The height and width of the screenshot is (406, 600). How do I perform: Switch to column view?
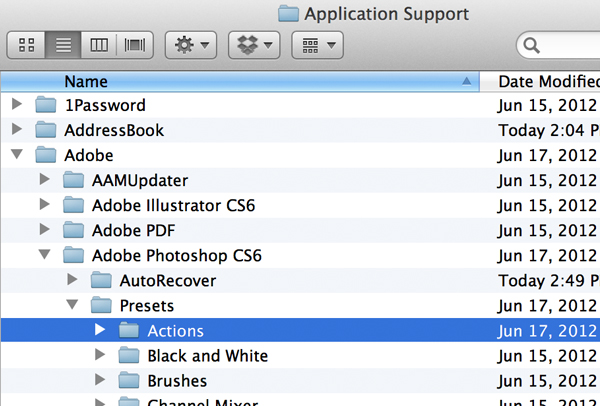[99, 45]
